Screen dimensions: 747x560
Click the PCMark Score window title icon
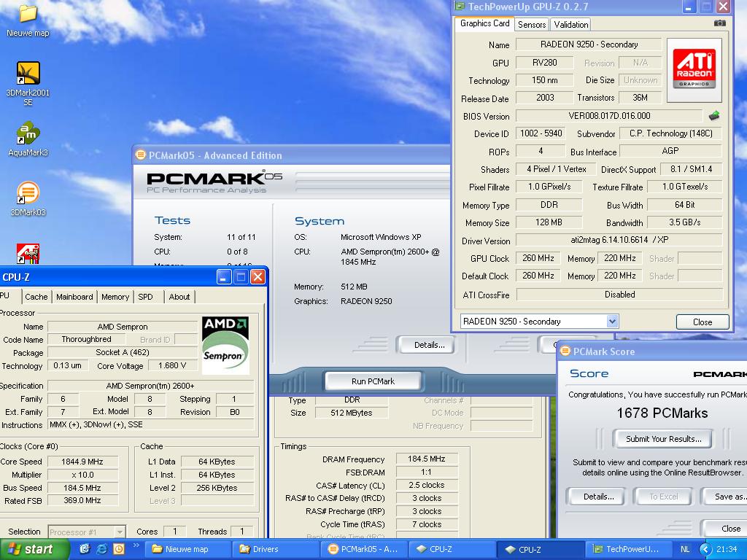click(x=565, y=351)
